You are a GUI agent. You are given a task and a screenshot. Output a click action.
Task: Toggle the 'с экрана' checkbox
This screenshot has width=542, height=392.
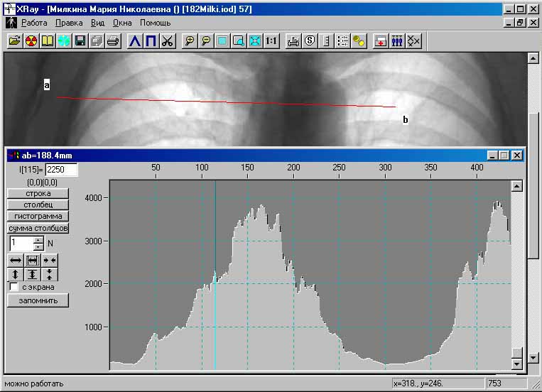point(13,287)
